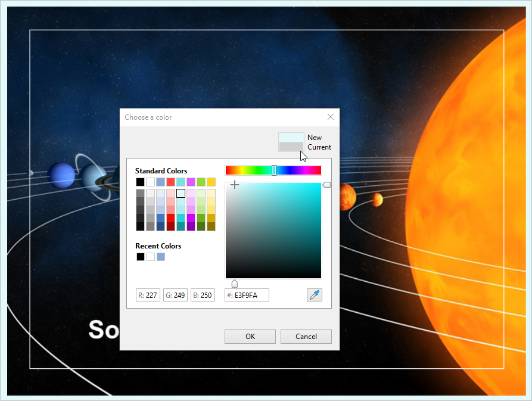The width and height of the screenshot is (532, 401).
Task: Choose the yellow swatch in Standard Colors
Action: (211, 182)
